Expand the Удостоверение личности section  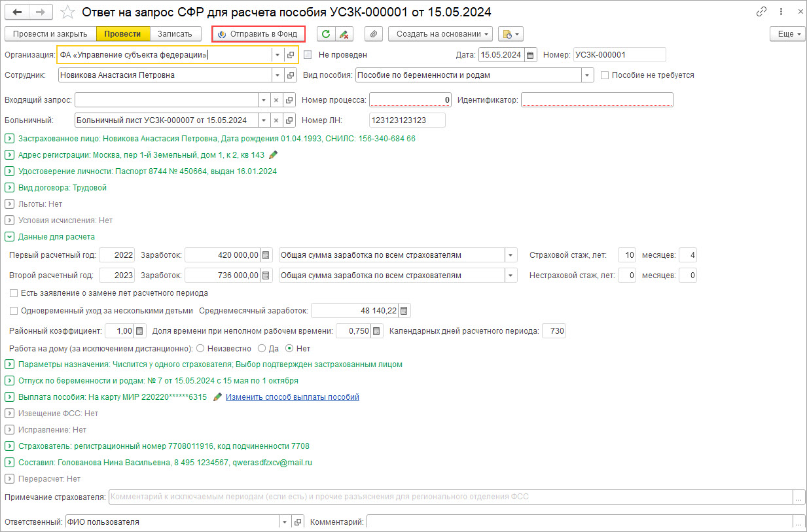9,171
